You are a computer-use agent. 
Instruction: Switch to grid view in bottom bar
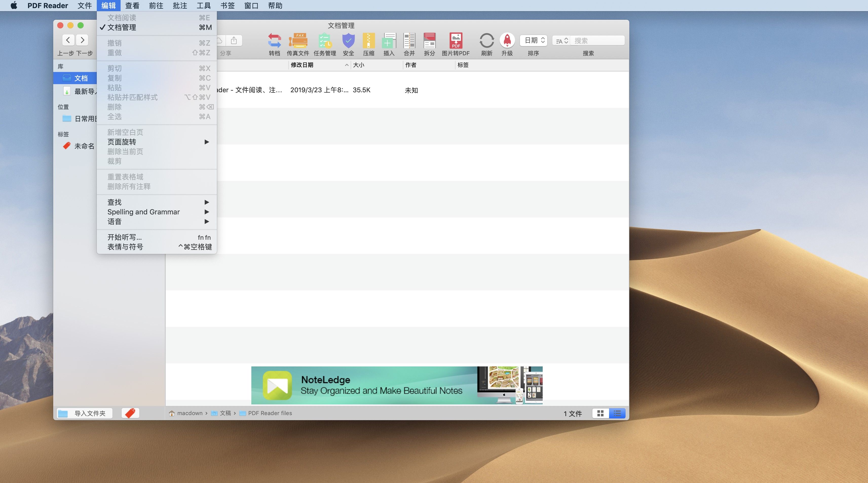(601, 413)
